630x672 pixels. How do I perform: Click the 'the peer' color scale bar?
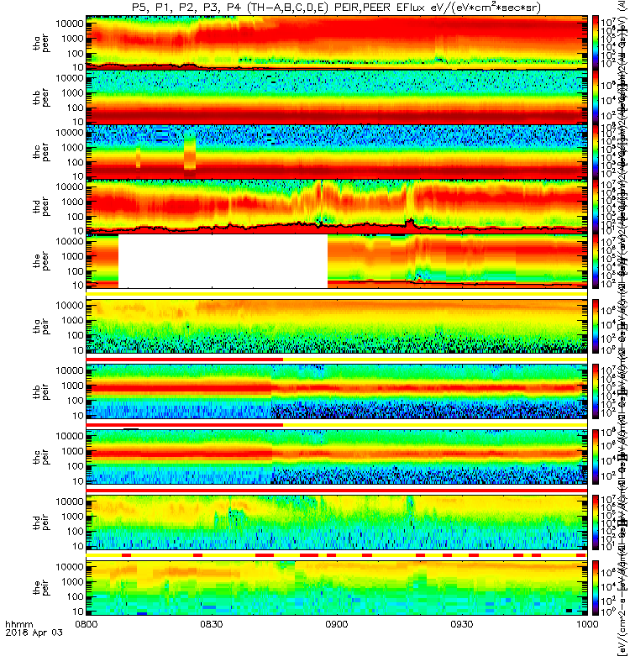pyautogui.click(x=596, y=260)
